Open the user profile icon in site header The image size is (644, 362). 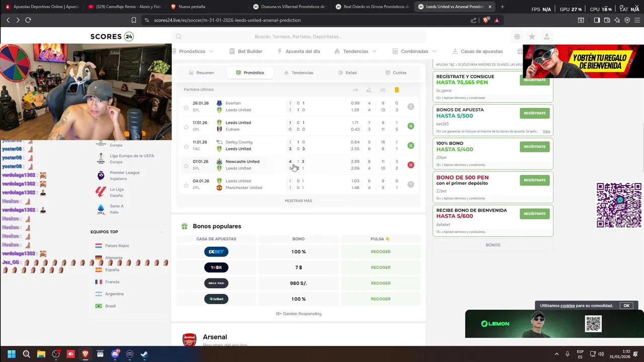click(546, 37)
